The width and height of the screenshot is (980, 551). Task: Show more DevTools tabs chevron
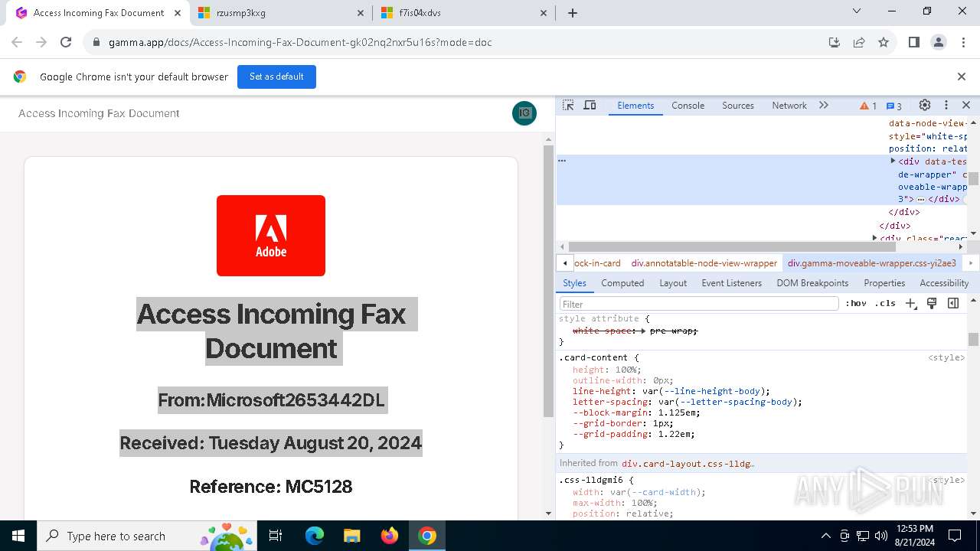[824, 106]
